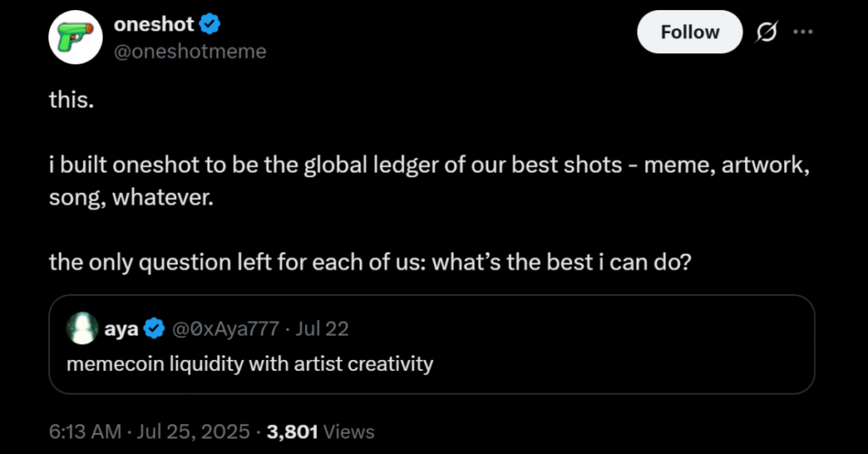Open the Grok slashed-circle icon

tap(767, 32)
